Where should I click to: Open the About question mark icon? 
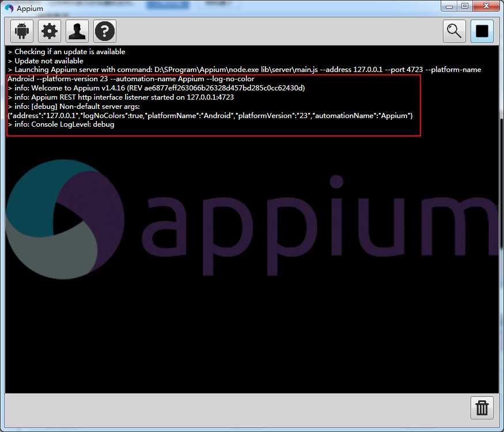click(105, 31)
